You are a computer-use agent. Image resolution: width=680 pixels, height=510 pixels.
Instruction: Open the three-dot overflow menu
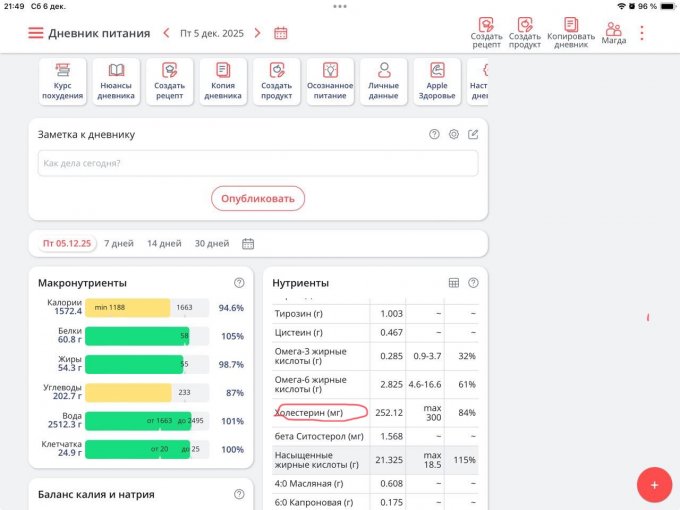(x=642, y=33)
